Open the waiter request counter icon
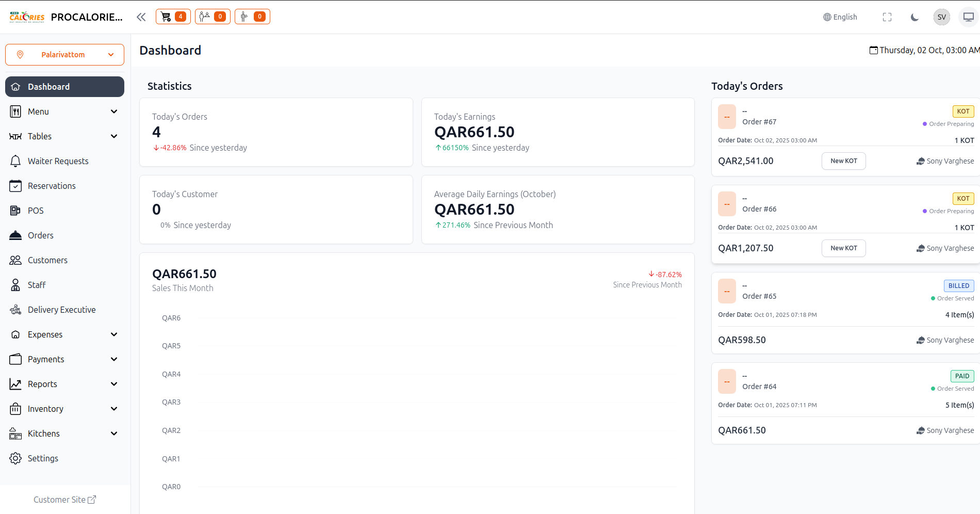Image resolution: width=980 pixels, height=514 pixels. pos(252,17)
